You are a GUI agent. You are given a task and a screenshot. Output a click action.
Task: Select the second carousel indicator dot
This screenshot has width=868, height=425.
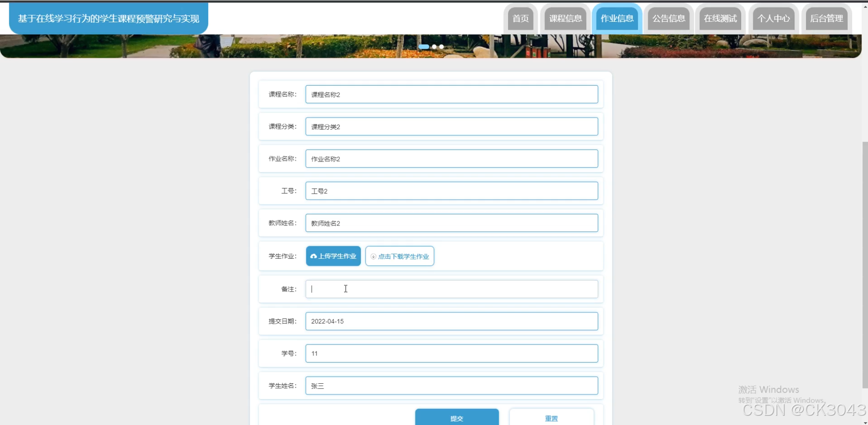click(434, 47)
